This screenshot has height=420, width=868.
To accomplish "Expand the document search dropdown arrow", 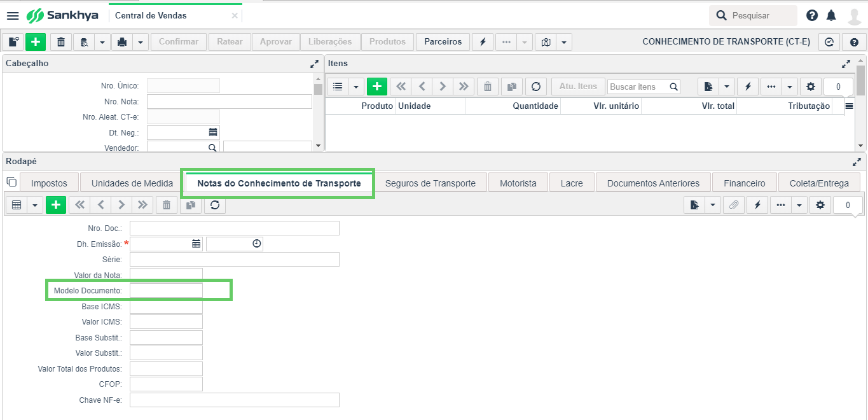I will click(102, 42).
